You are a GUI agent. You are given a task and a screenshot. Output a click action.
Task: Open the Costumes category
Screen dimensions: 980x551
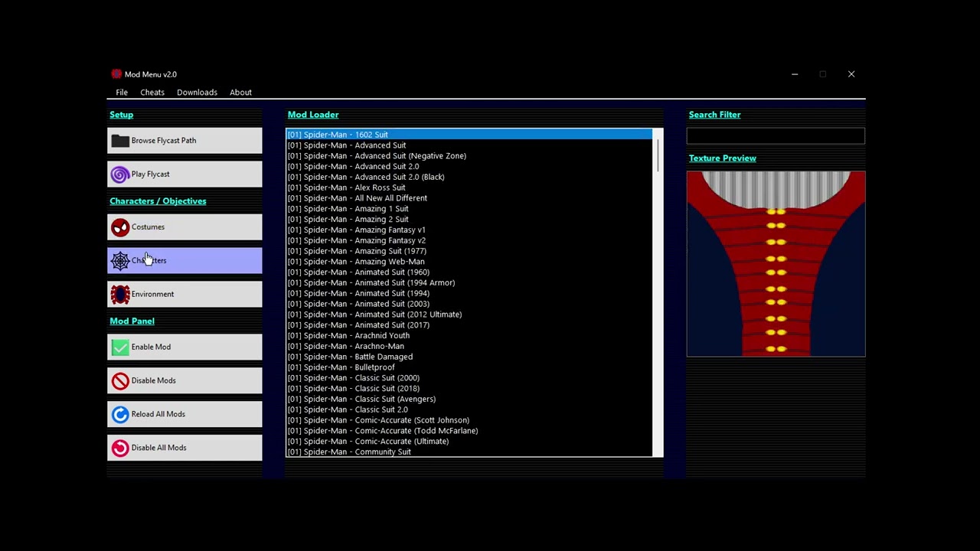point(185,227)
